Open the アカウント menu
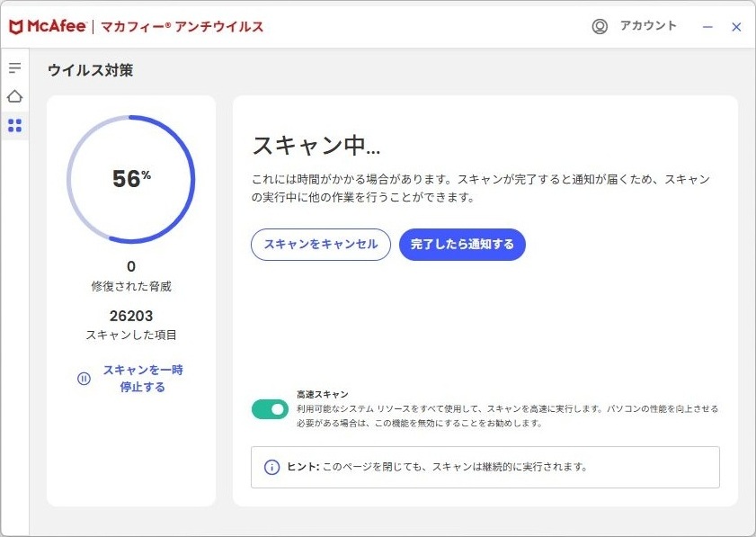This screenshot has width=756, height=537. tap(647, 26)
